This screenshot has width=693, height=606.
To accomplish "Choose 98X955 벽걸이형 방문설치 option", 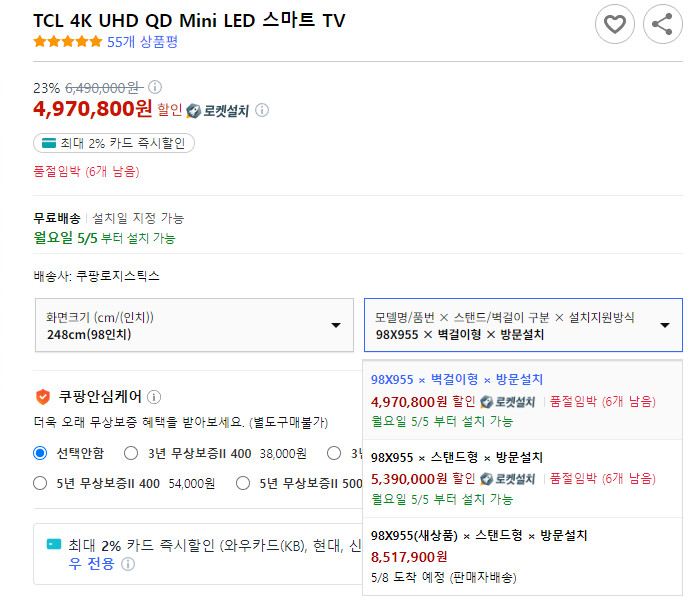I will click(x=522, y=400).
